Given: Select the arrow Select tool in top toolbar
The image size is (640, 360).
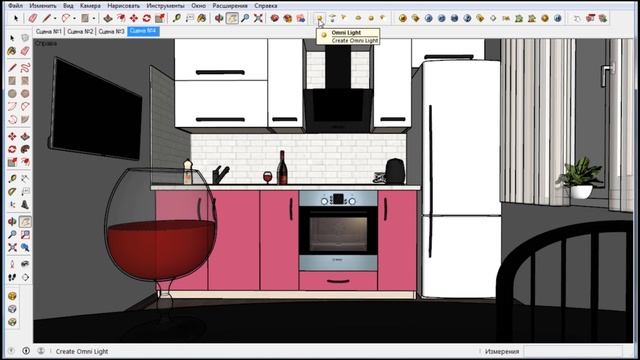Looking at the screenshot, I should pos(16,18).
